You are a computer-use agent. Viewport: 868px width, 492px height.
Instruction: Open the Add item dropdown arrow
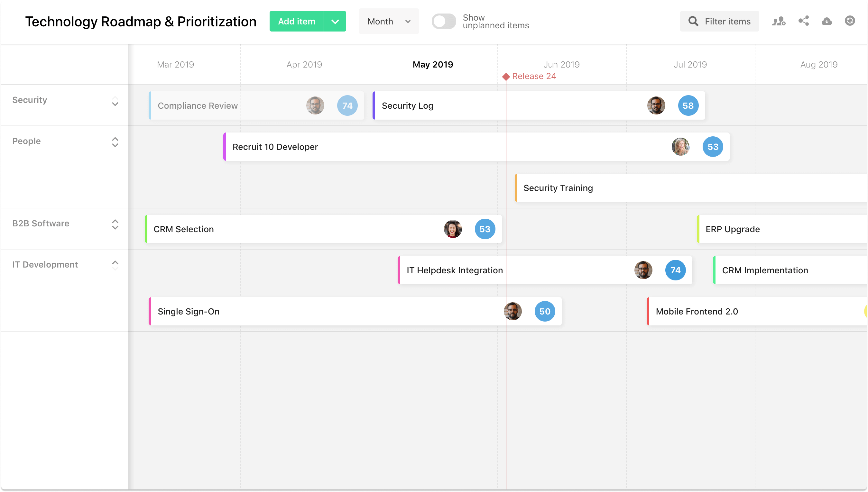click(x=335, y=21)
